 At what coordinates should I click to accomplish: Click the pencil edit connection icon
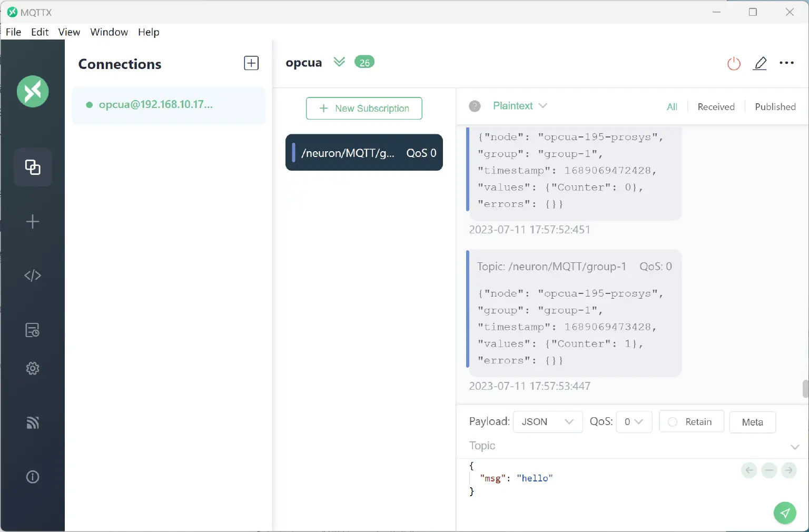pyautogui.click(x=760, y=64)
